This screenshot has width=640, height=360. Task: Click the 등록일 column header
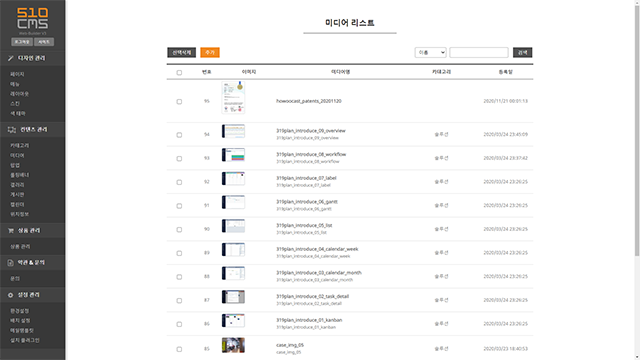[x=505, y=72]
